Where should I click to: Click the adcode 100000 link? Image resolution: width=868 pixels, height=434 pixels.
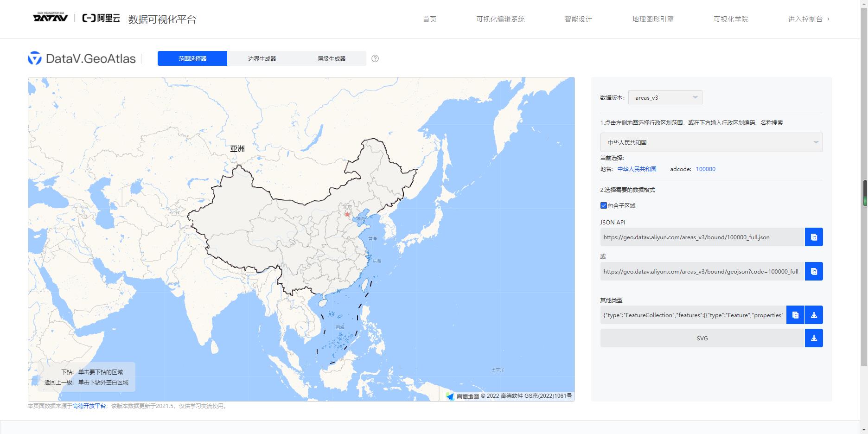[x=705, y=169]
